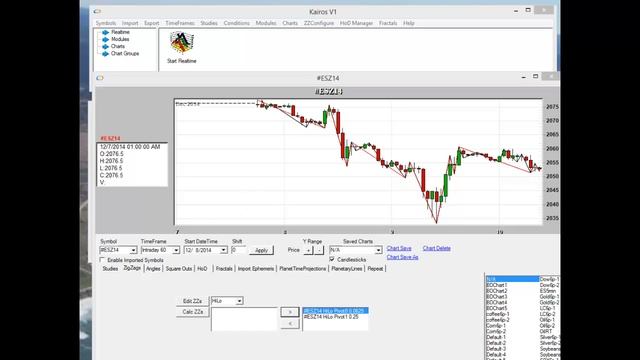Open the Studies menu
This screenshot has height=360, width=640.
click(209, 23)
